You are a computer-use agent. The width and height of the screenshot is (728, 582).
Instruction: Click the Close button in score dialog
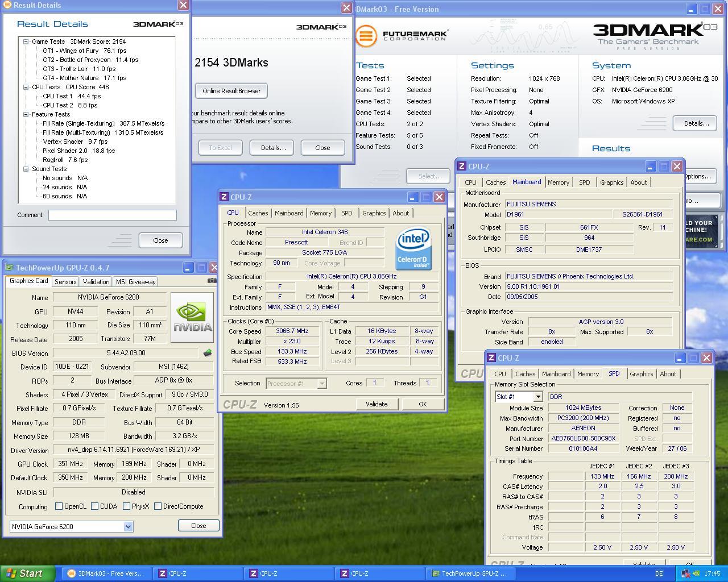[322, 148]
